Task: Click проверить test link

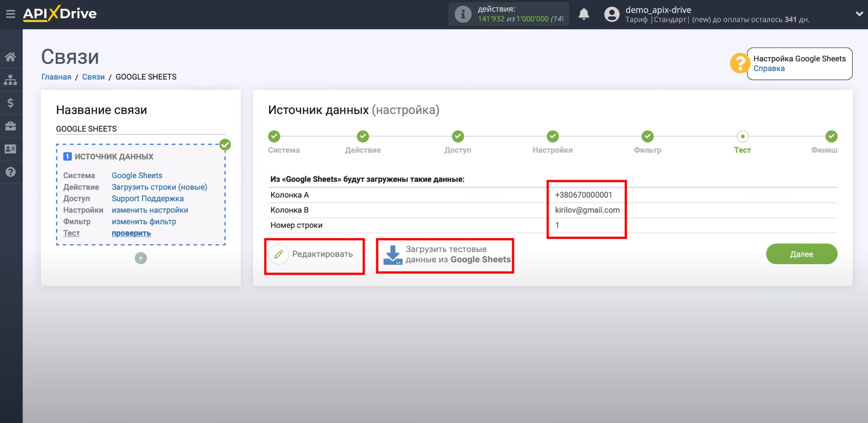Action: coord(131,233)
